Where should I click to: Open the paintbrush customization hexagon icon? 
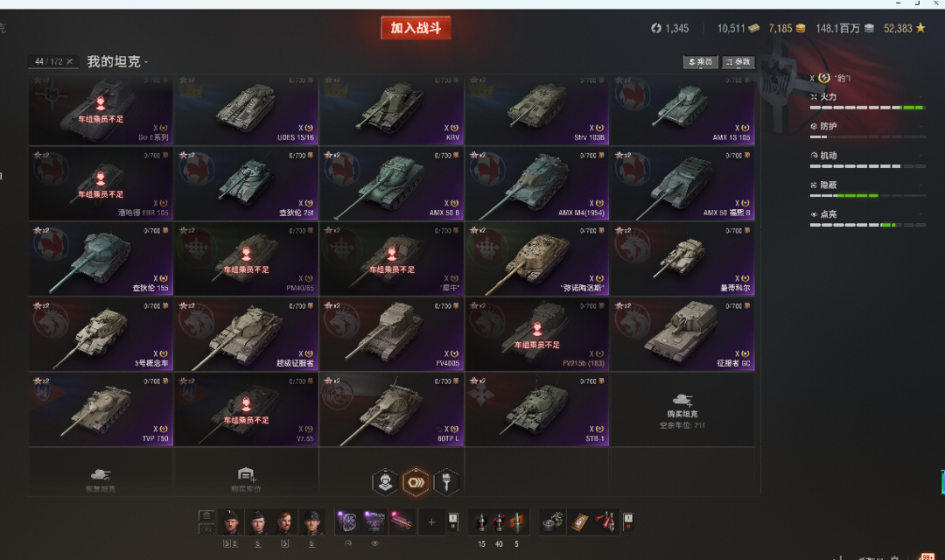point(446,482)
